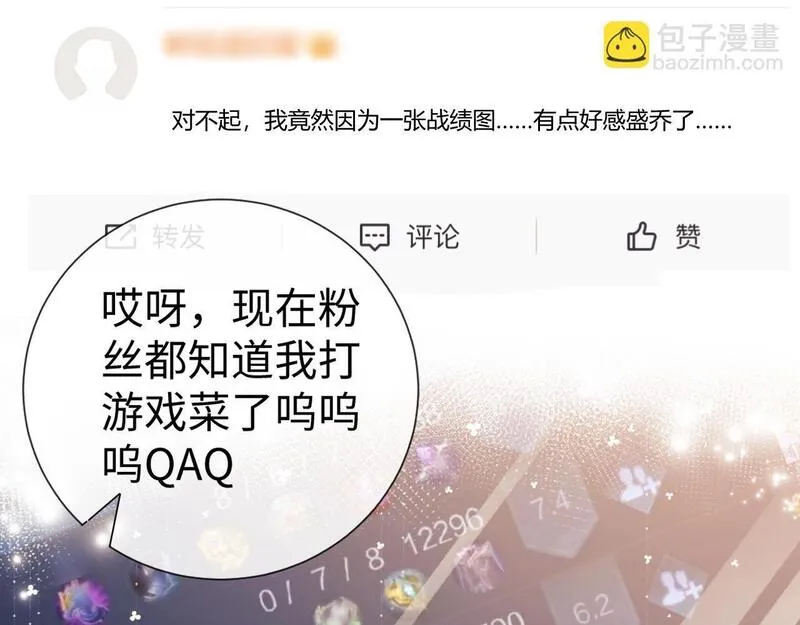Open the baozimh.com watermark link
This screenshot has width=800, height=625.
pyautogui.click(x=717, y=63)
